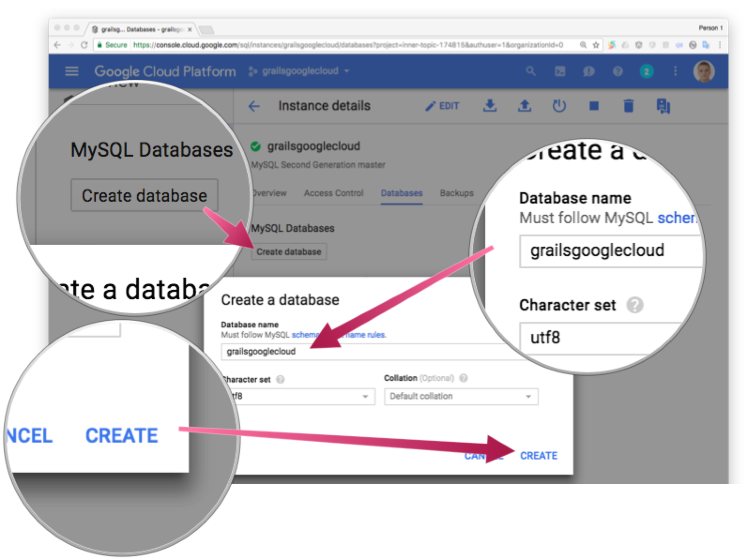Click the Instance details page title
This screenshot has width=747, height=560.
[x=324, y=106]
